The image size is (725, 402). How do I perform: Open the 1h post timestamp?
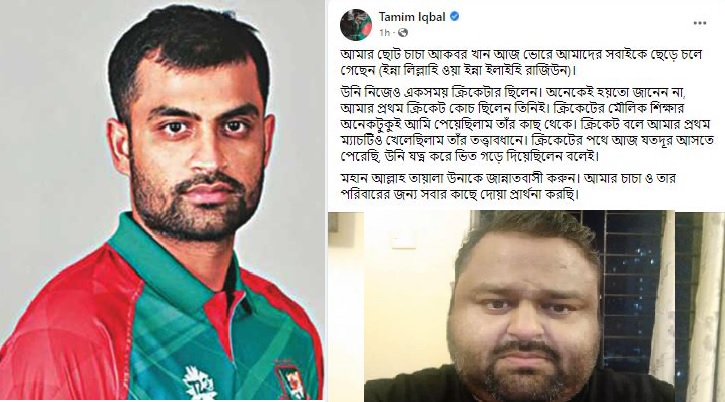pyautogui.click(x=384, y=32)
